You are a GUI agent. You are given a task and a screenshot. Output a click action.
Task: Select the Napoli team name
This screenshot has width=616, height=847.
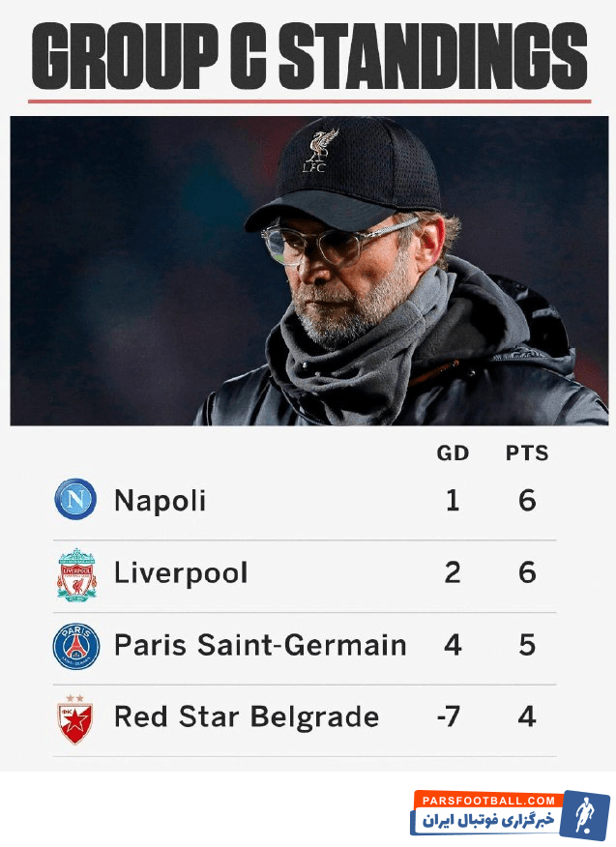[160, 501]
